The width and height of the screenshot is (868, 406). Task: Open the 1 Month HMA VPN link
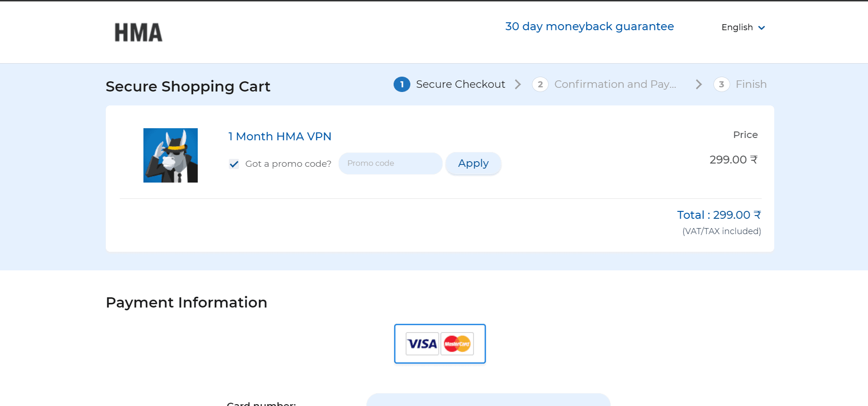click(279, 136)
